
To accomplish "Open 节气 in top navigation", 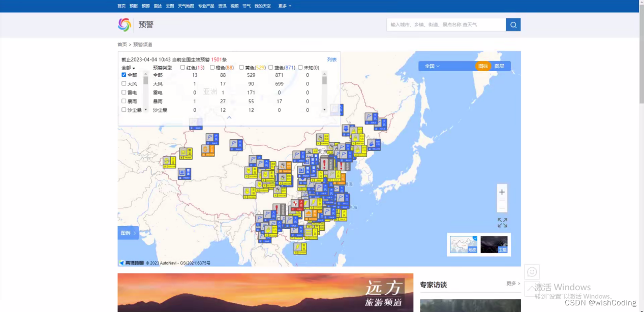I will click(x=247, y=6).
